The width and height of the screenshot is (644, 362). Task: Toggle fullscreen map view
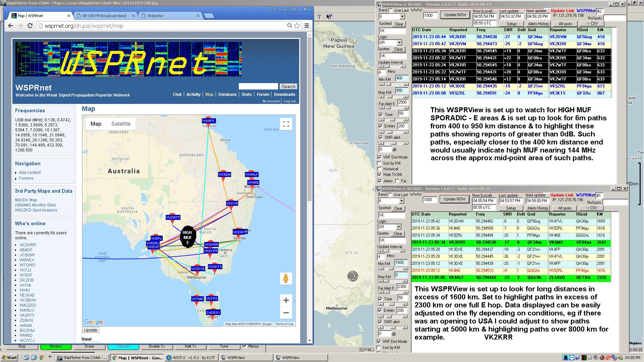pyautogui.click(x=286, y=124)
